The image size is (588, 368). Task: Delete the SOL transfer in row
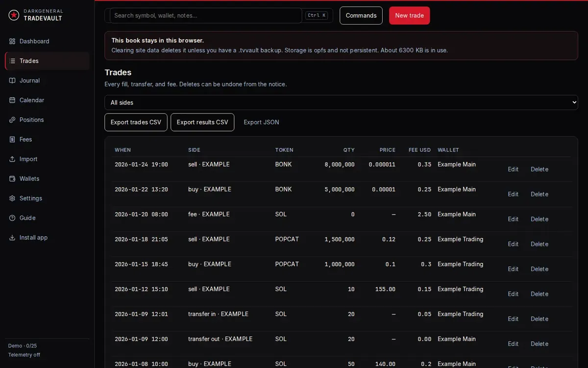(539, 319)
